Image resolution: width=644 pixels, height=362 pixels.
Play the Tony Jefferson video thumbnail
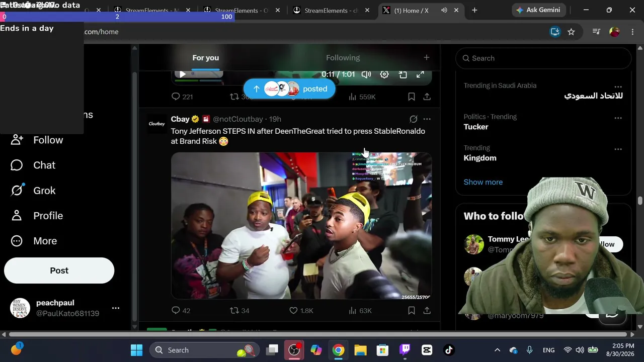[301, 226]
